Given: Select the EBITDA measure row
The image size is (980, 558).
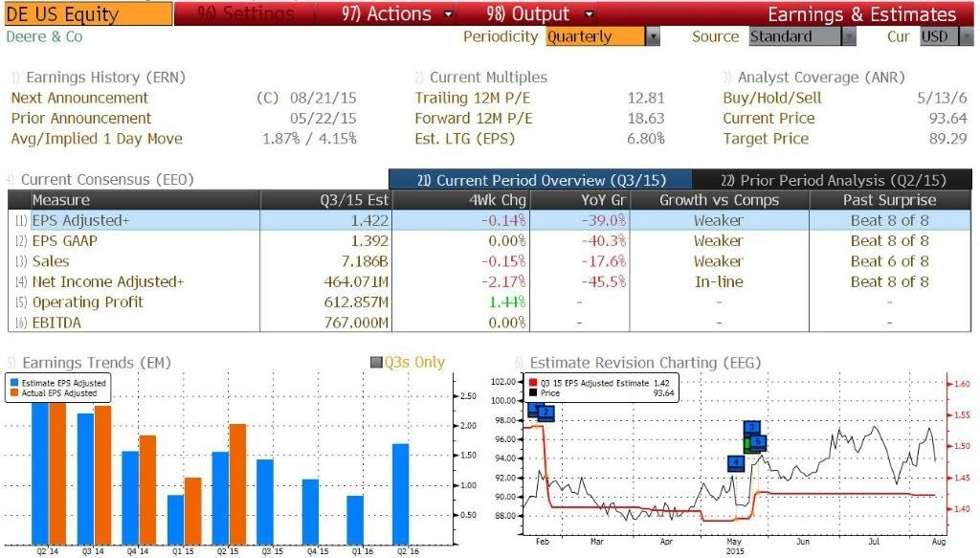Looking at the screenshot, I should 489,324.
